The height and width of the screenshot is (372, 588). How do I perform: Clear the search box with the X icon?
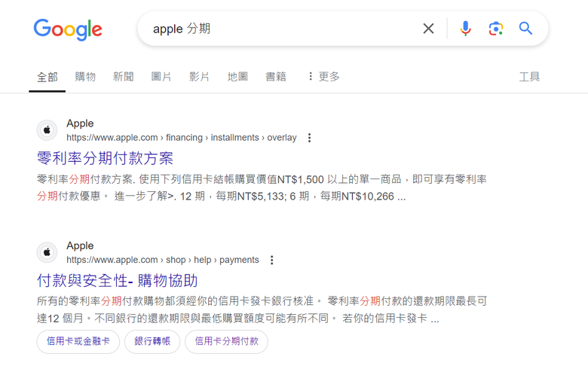[x=428, y=29]
